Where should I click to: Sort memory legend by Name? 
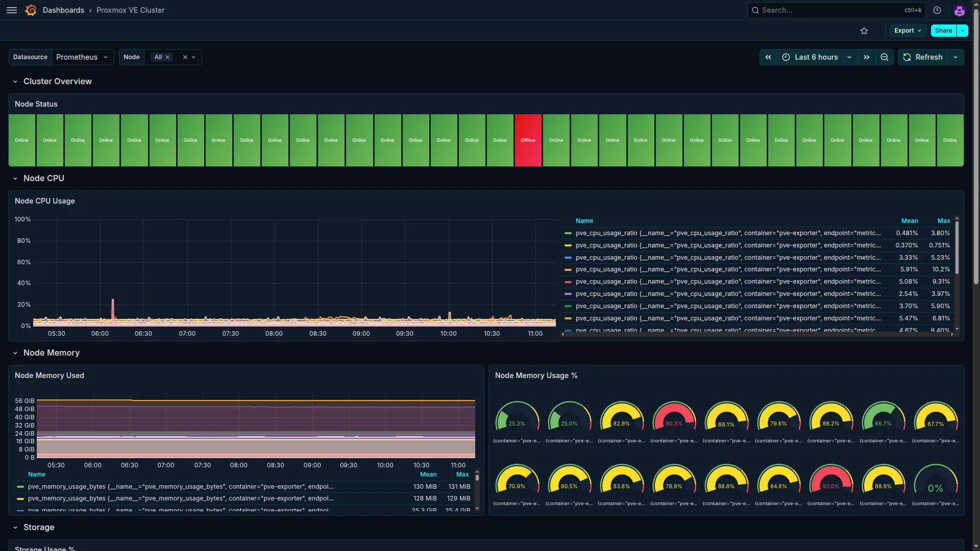coord(37,474)
